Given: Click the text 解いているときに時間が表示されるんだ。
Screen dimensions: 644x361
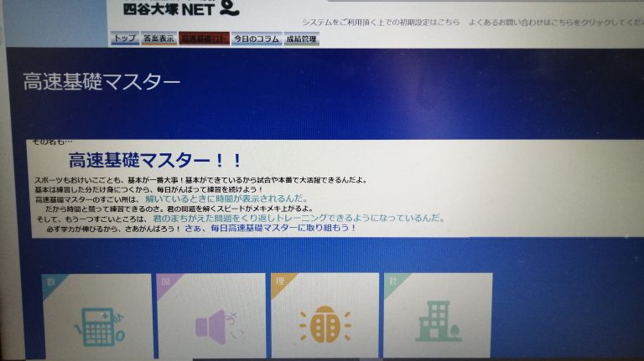Looking at the screenshot, I should pos(227,199).
